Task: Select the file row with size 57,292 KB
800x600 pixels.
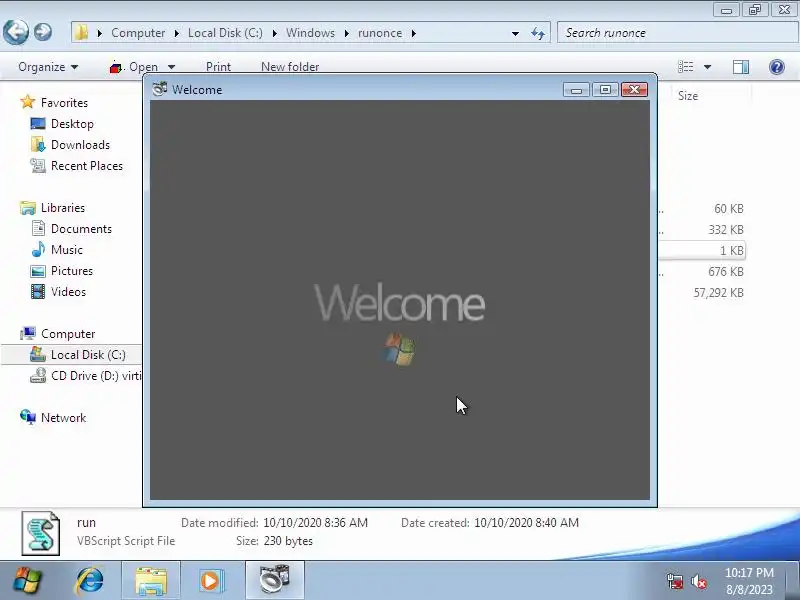Action: click(702, 292)
